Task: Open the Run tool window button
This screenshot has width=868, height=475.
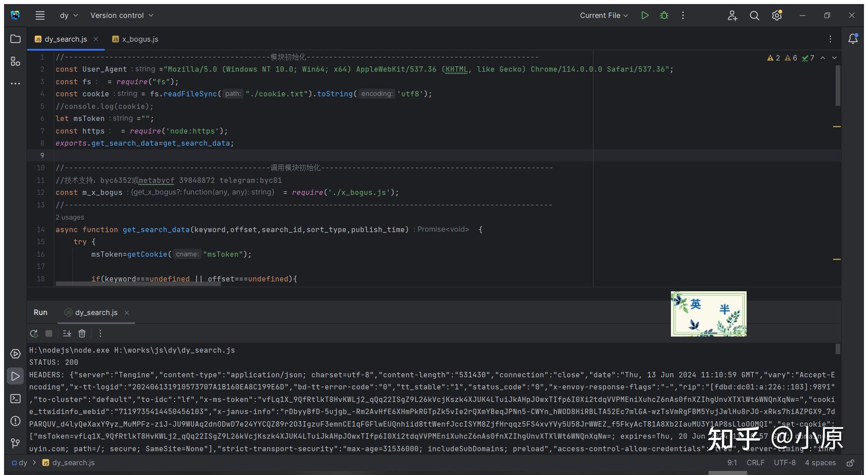Action: click(15, 376)
